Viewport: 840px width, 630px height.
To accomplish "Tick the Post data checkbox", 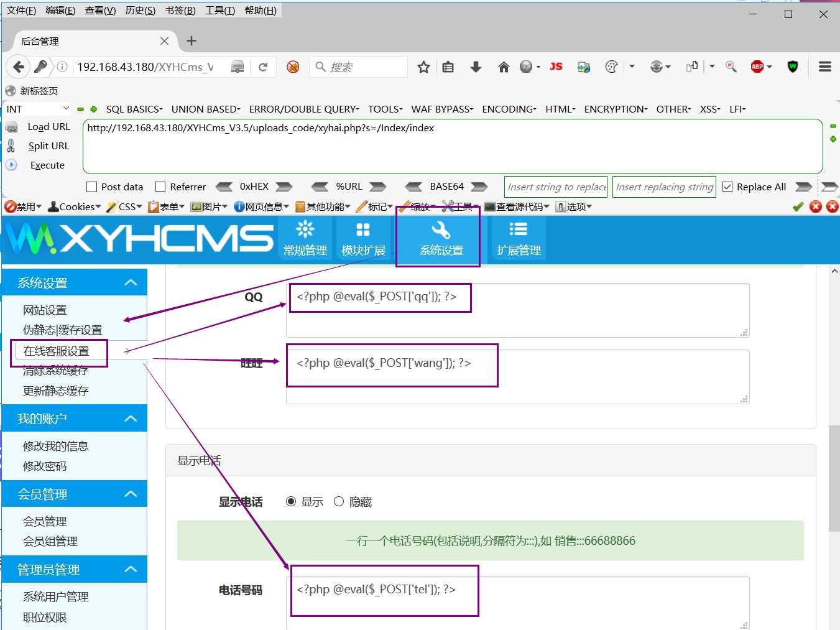I will click(92, 187).
